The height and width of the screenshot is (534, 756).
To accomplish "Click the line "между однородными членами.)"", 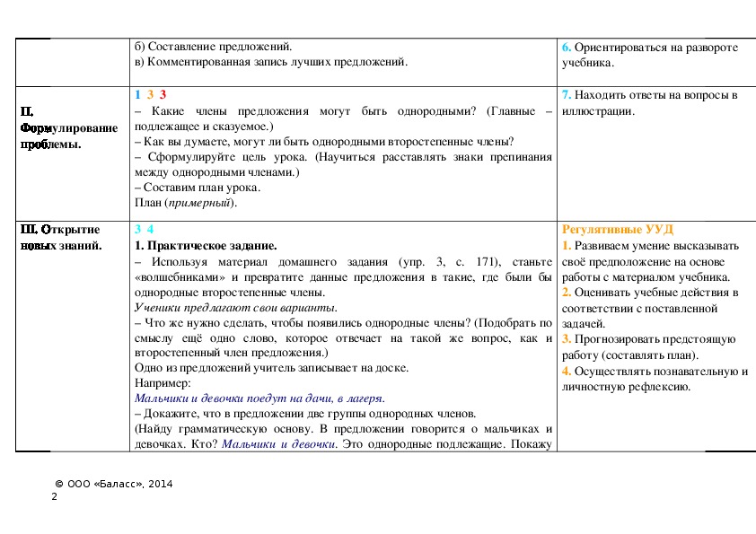I will (217, 172).
